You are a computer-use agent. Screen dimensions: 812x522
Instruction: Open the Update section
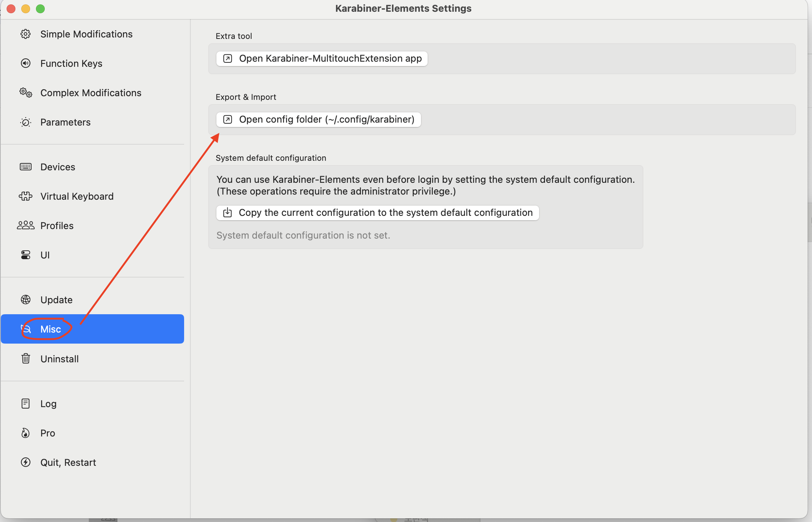click(x=92, y=300)
